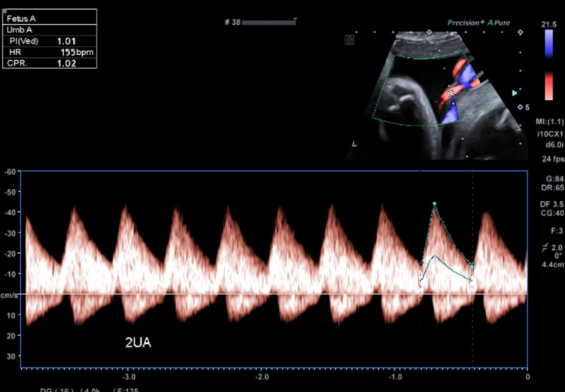Image resolution: width=565 pixels, height=392 pixels.
Task: Click the -3.0 time axis label
Action: (x=129, y=377)
